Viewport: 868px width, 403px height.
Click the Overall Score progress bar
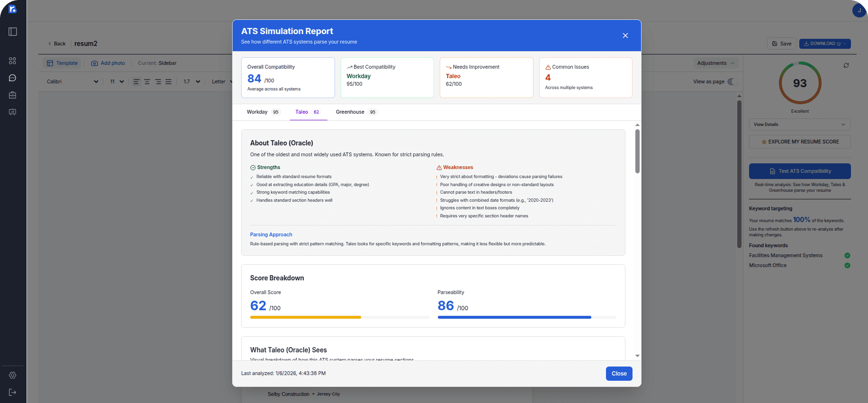pyautogui.click(x=339, y=317)
